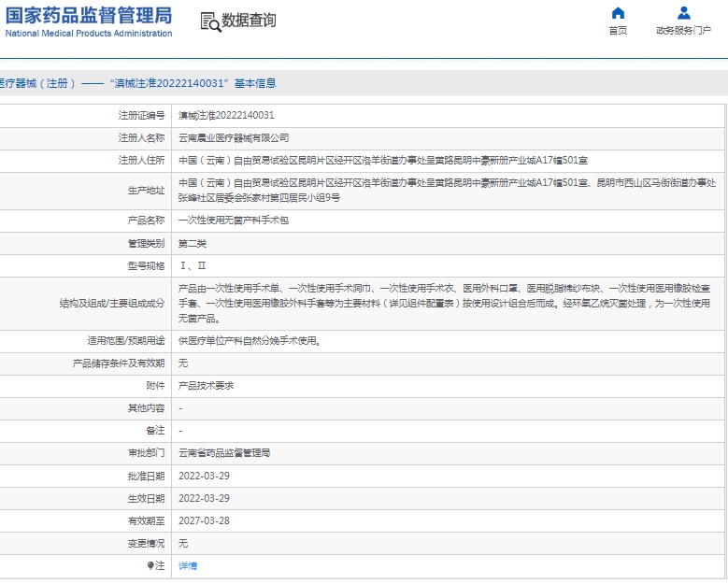The height and width of the screenshot is (584, 728).
Task: Click the pin icon beside 注
Action: click(x=150, y=565)
